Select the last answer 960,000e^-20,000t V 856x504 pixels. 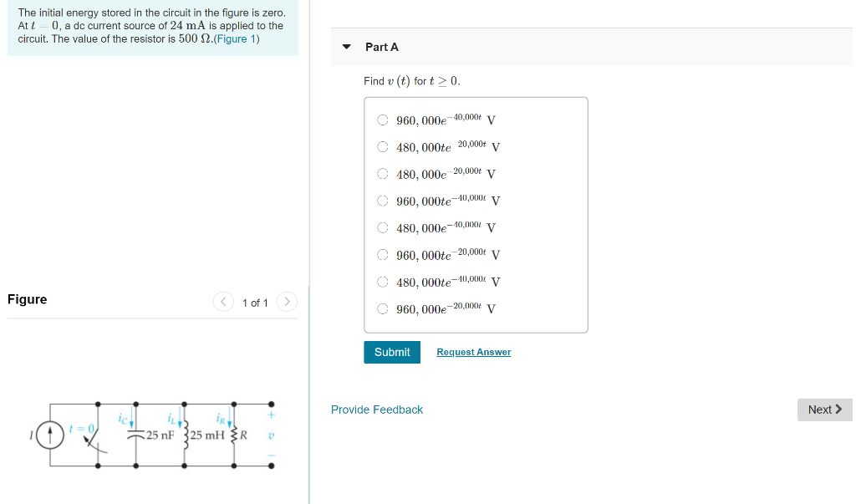click(x=382, y=308)
